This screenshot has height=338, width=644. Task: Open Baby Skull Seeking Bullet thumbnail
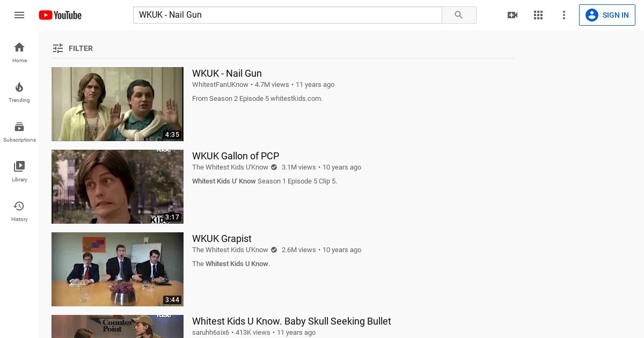(x=118, y=327)
